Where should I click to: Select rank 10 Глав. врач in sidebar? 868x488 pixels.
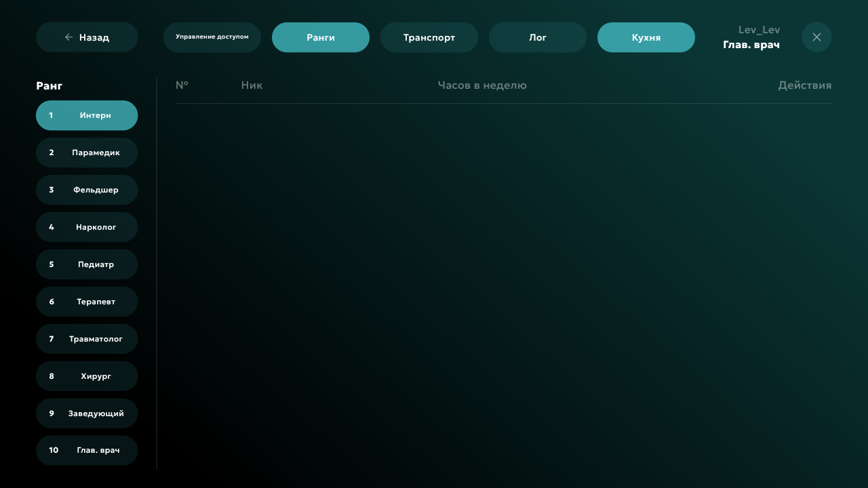coord(87,451)
